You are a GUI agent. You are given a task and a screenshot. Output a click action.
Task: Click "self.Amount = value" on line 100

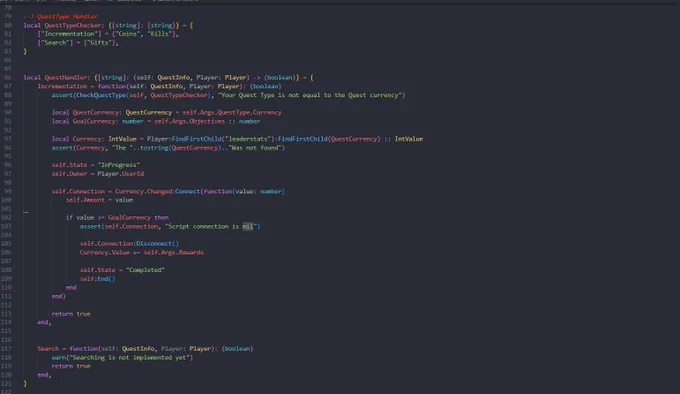(x=99, y=200)
